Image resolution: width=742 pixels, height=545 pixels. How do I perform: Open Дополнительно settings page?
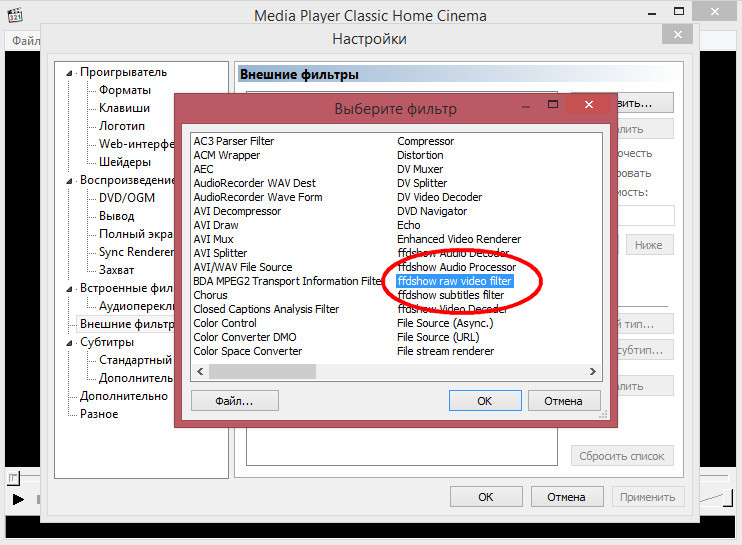coord(124,396)
